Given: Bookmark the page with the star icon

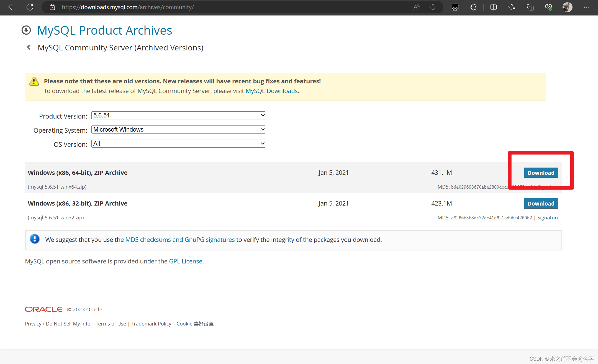Looking at the screenshot, I should pyautogui.click(x=433, y=7).
